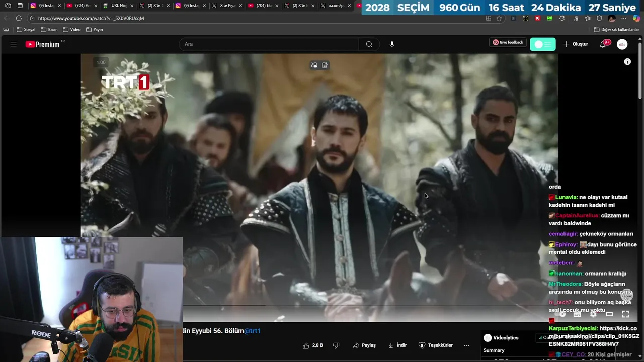Image resolution: width=644 pixels, height=362 pixels.
Task: Open Yayın bookmarks folder
Action: tap(95, 30)
